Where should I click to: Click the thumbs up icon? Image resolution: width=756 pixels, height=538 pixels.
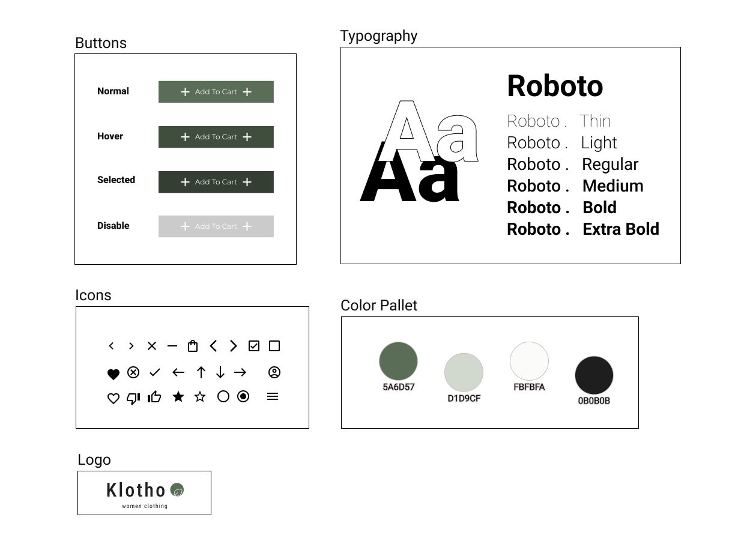(x=154, y=396)
